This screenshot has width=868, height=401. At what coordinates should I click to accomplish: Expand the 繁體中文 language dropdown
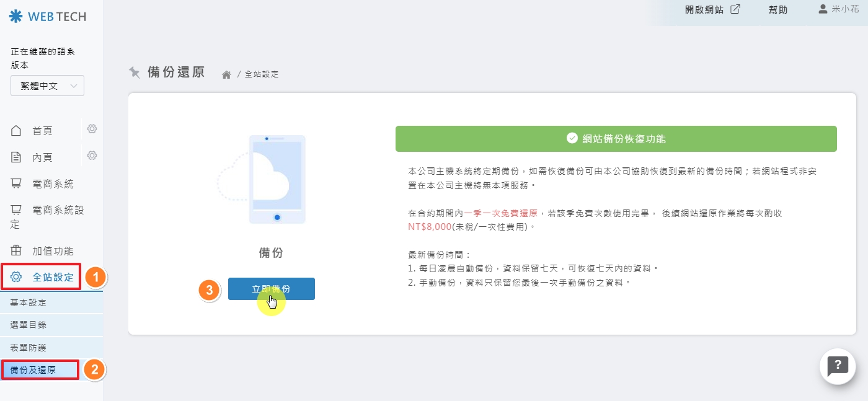46,86
